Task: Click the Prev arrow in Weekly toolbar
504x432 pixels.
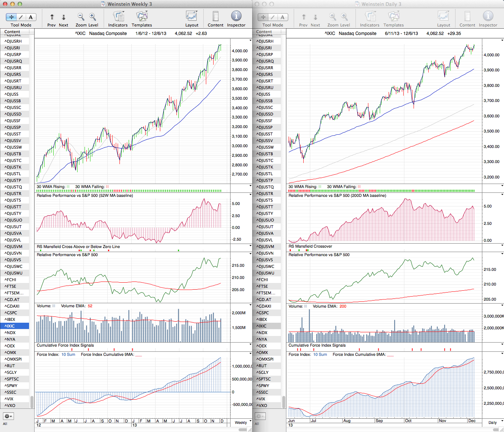Action: click(52, 17)
